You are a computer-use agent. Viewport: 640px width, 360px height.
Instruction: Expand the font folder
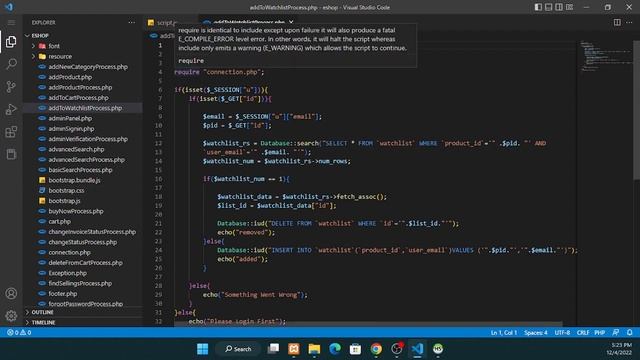coord(54,46)
